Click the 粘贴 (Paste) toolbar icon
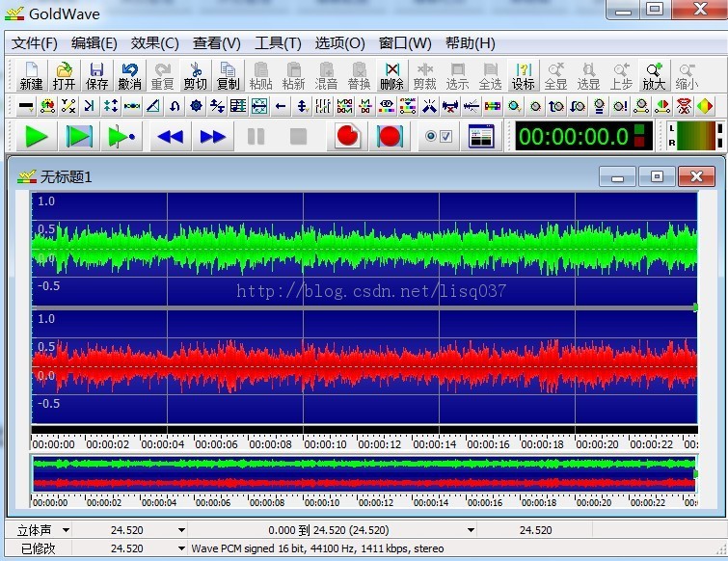 pyautogui.click(x=260, y=75)
